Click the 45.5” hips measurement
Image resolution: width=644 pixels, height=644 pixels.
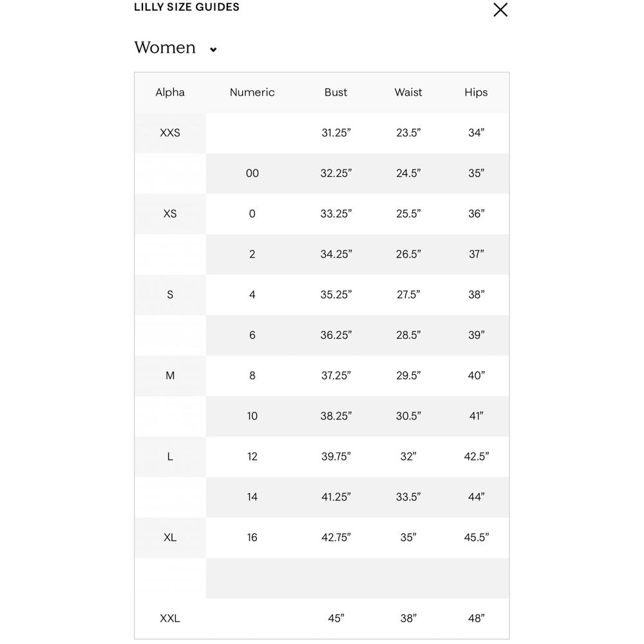[476, 537]
